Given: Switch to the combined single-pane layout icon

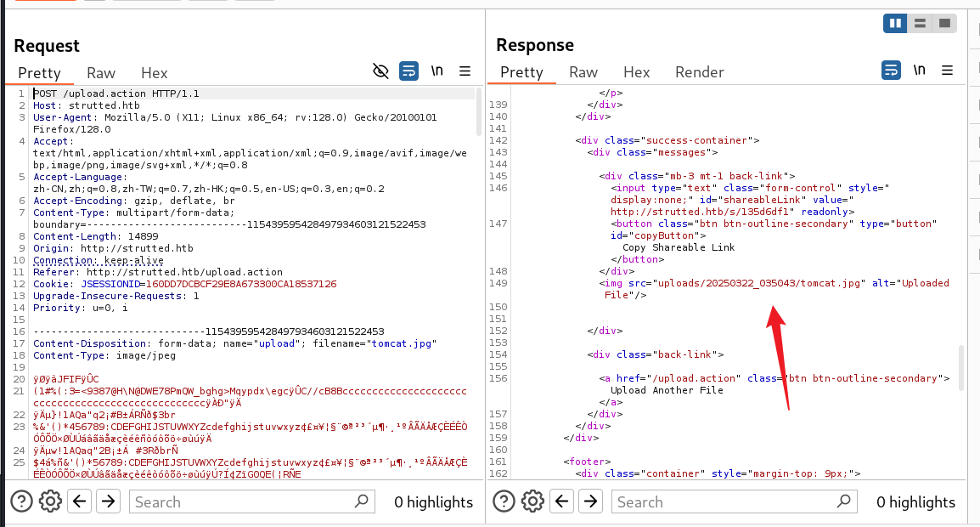Looking at the screenshot, I should pyautogui.click(x=943, y=24).
